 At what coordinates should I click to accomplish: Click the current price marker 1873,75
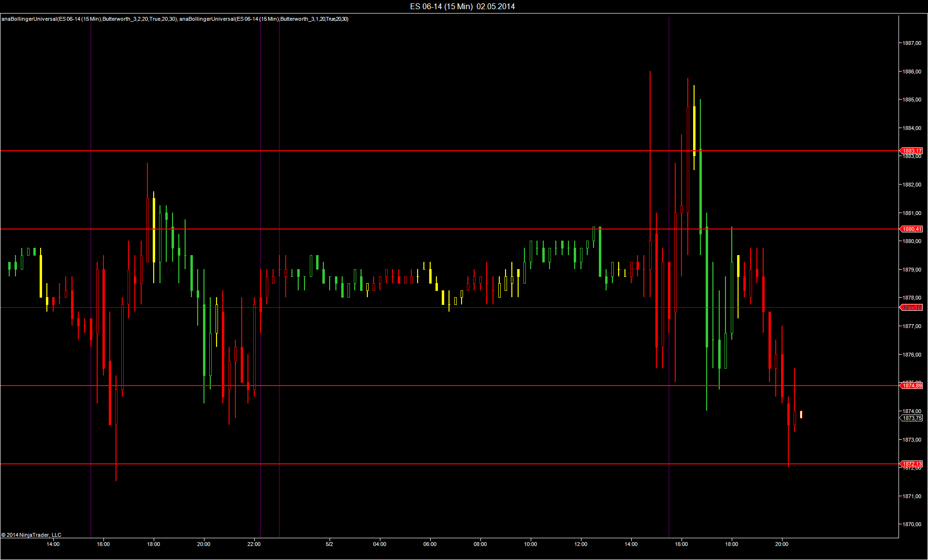[912, 418]
